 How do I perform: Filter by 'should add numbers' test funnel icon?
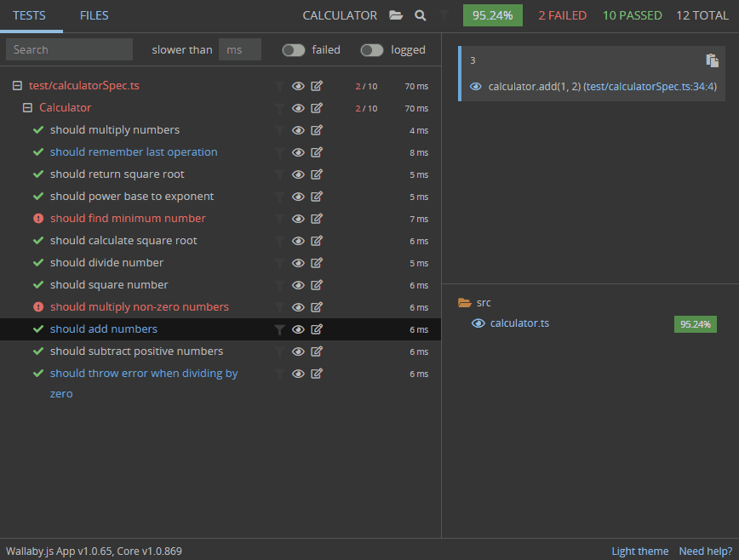[x=279, y=329]
